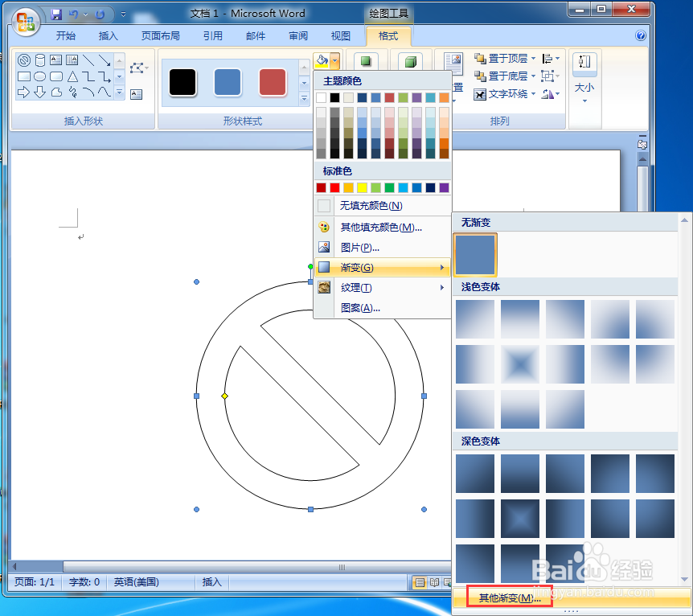Pick yellow from standard colors
Image resolution: width=693 pixels, height=616 pixels.
[362, 188]
